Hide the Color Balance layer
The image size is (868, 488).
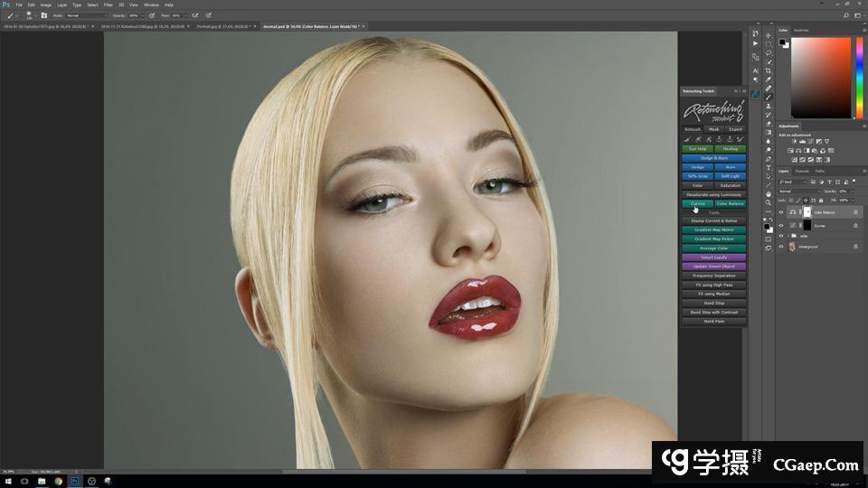tap(781, 212)
